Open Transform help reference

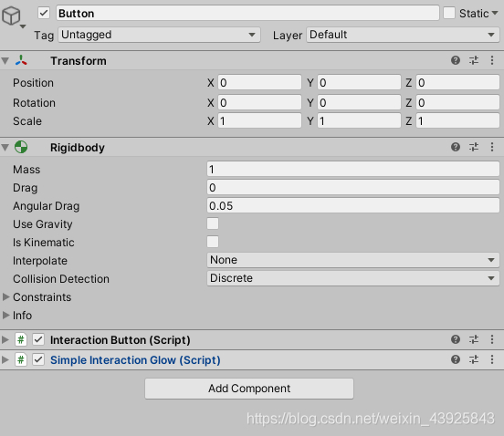point(456,60)
